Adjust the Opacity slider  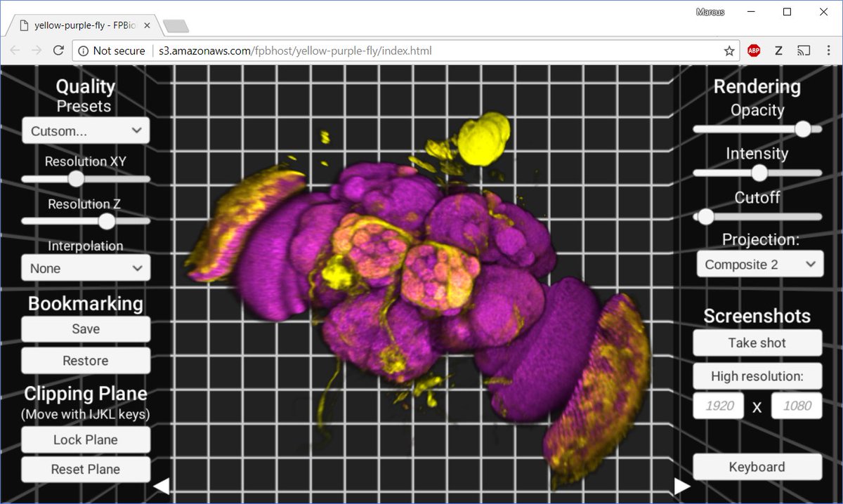pos(757,129)
